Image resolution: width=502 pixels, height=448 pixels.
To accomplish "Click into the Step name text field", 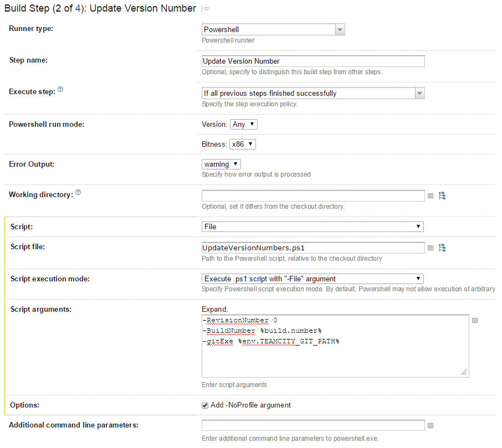I will pyautogui.click(x=313, y=61).
